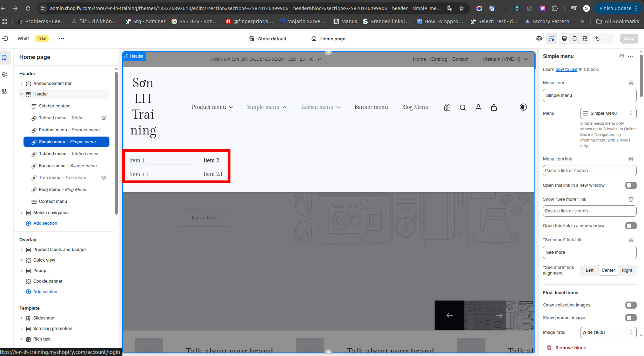Open the Menu dropdown showing Simple Menu

pos(608,113)
